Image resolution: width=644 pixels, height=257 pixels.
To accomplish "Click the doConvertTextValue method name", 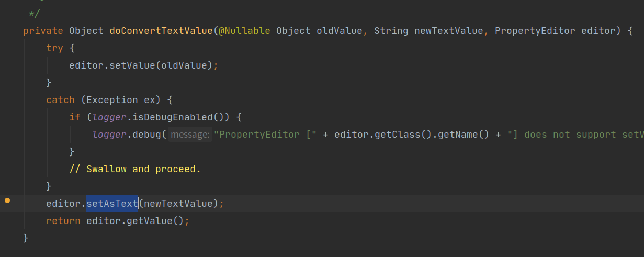I will (x=161, y=31).
